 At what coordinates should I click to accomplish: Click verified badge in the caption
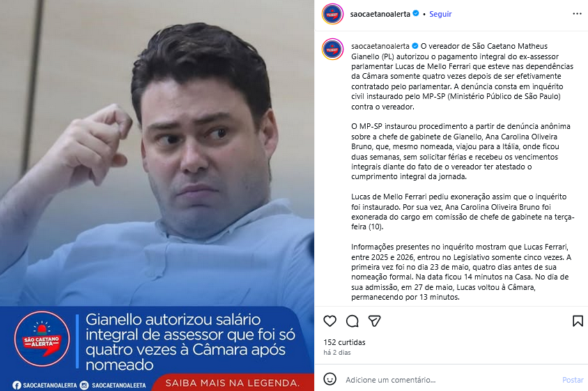[415, 46]
